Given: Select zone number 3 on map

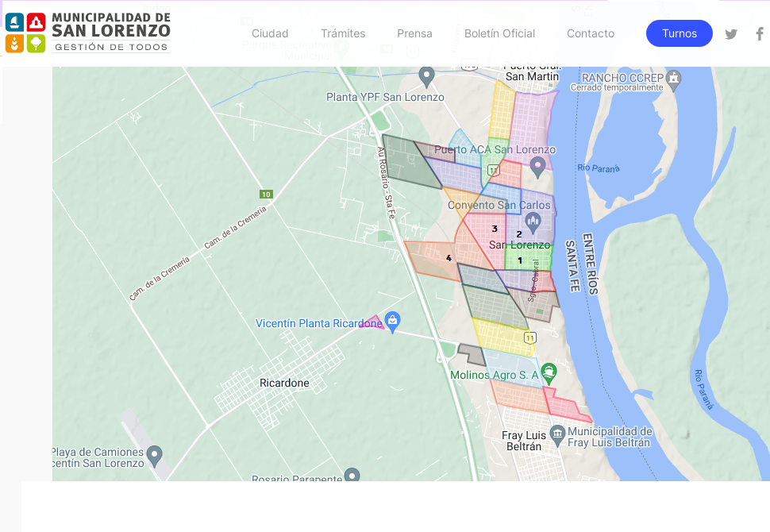Looking at the screenshot, I should tap(495, 229).
